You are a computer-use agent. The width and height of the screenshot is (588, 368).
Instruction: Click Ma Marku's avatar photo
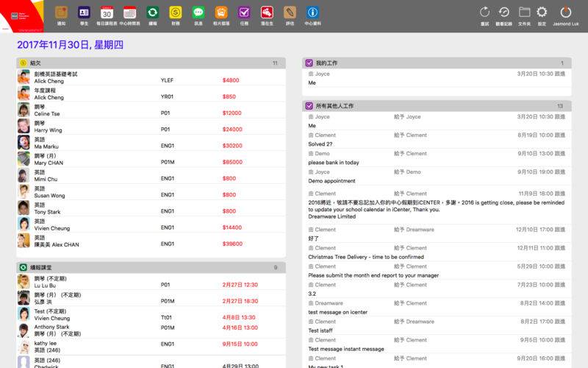pyautogui.click(x=24, y=143)
